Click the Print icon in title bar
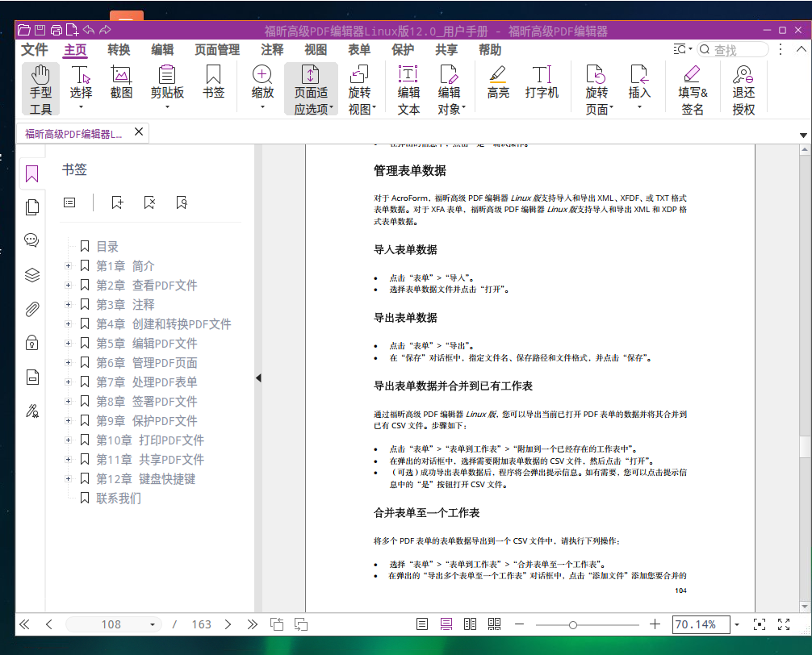 click(x=56, y=30)
